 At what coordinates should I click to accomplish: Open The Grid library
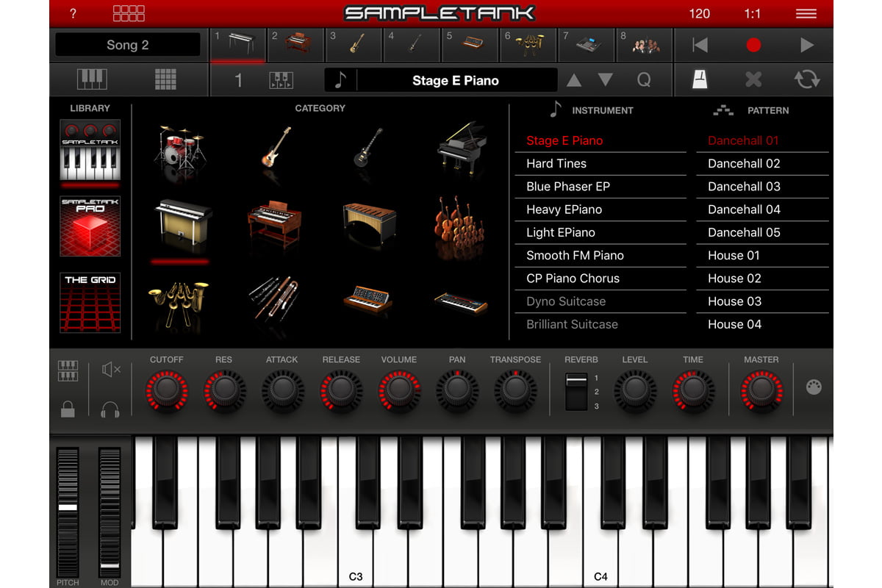[90, 303]
